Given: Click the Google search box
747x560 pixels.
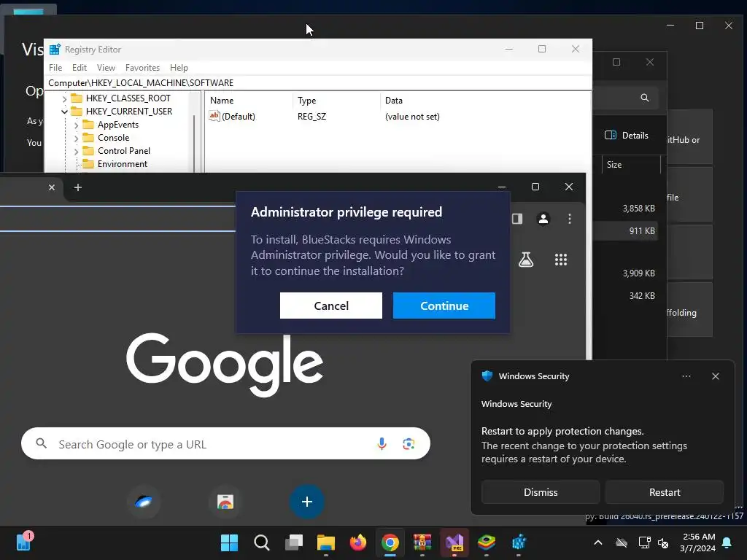Looking at the screenshot, I should click(x=225, y=444).
